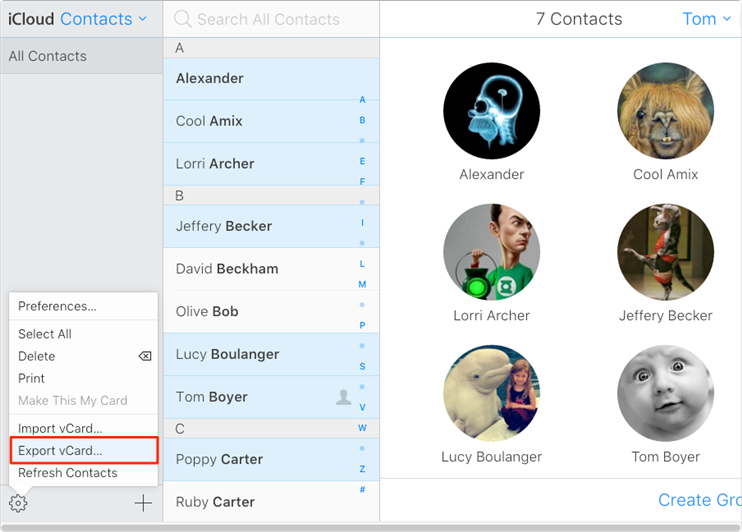Viewport: 742px width, 532px height.
Task: Select Poppy Carter in the contact list
Action: 271,460
